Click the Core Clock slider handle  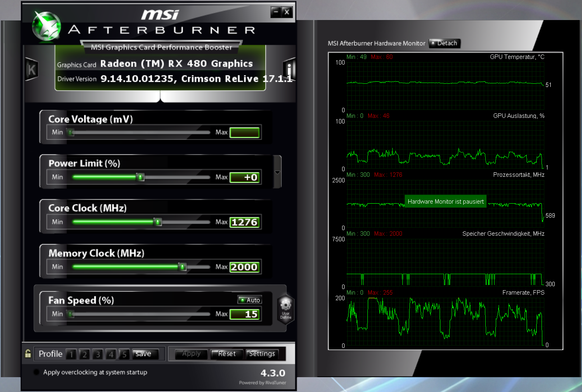(x=158, y=222)
